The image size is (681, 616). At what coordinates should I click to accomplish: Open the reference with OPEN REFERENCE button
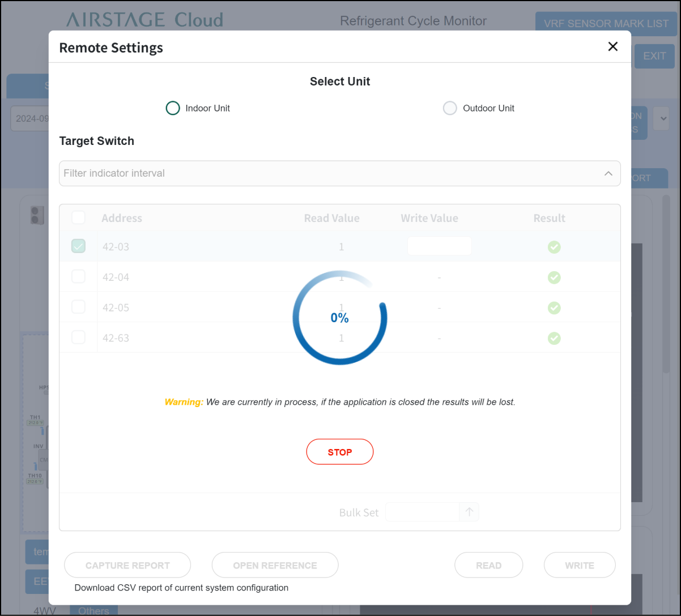pyautogui.click(x=275, y=565)
